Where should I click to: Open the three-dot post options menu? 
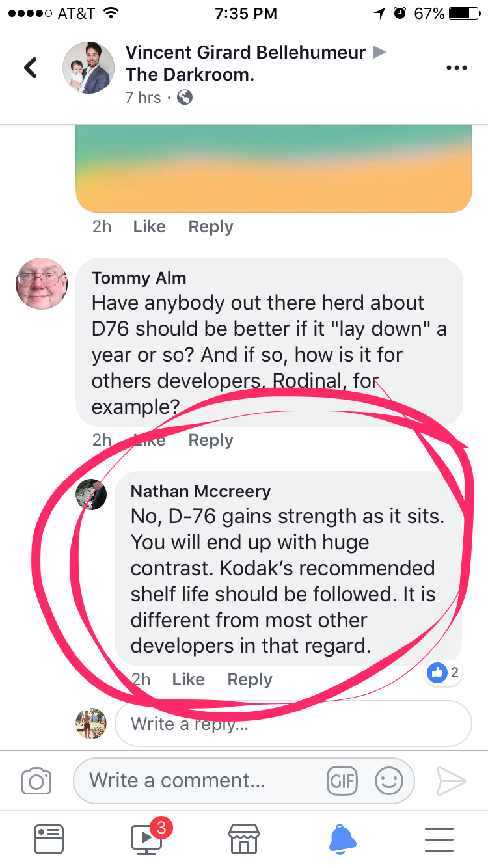click(x=456, y=68)
